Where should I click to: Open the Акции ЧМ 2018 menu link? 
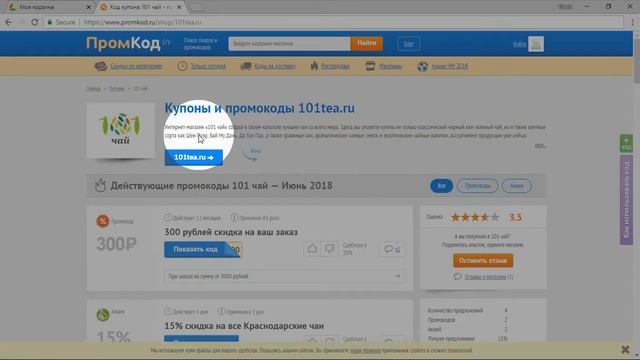point(450,66)
